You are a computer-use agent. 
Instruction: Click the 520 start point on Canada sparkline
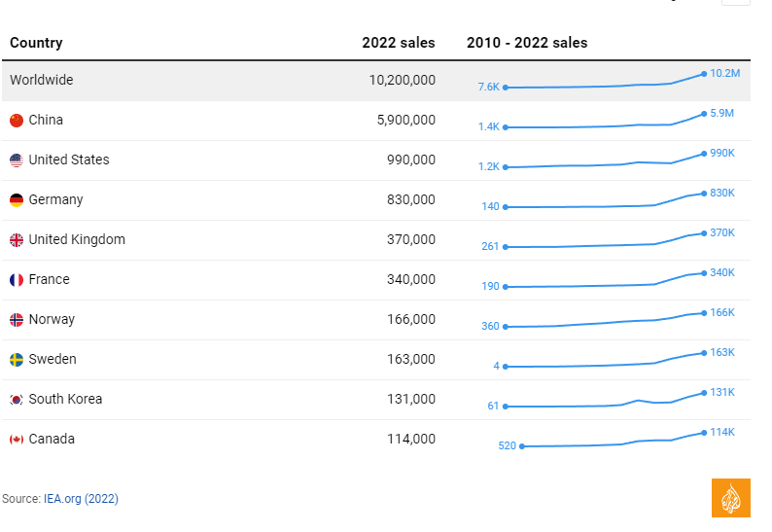tap(522, 446)
